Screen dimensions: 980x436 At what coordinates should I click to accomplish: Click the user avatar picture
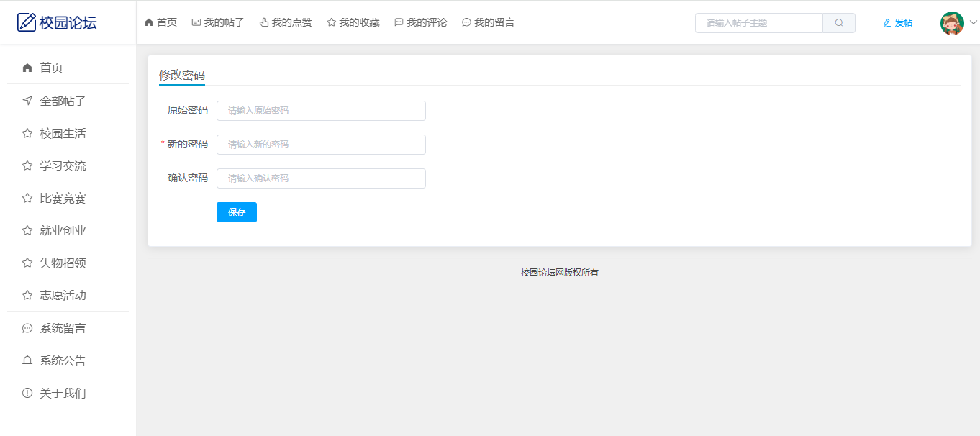point(952,23)
